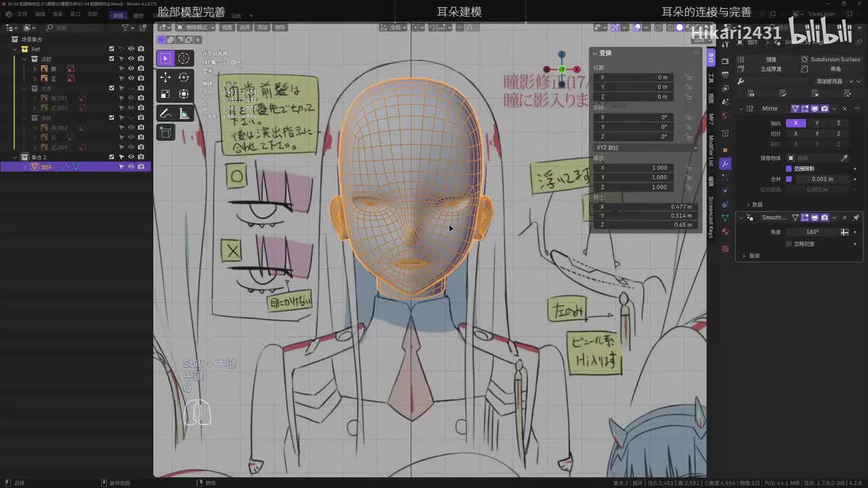The height and width of the screenshot is (488, 868).
Task: Hide the Ref collection in viewport
Action: coord(131,49)
